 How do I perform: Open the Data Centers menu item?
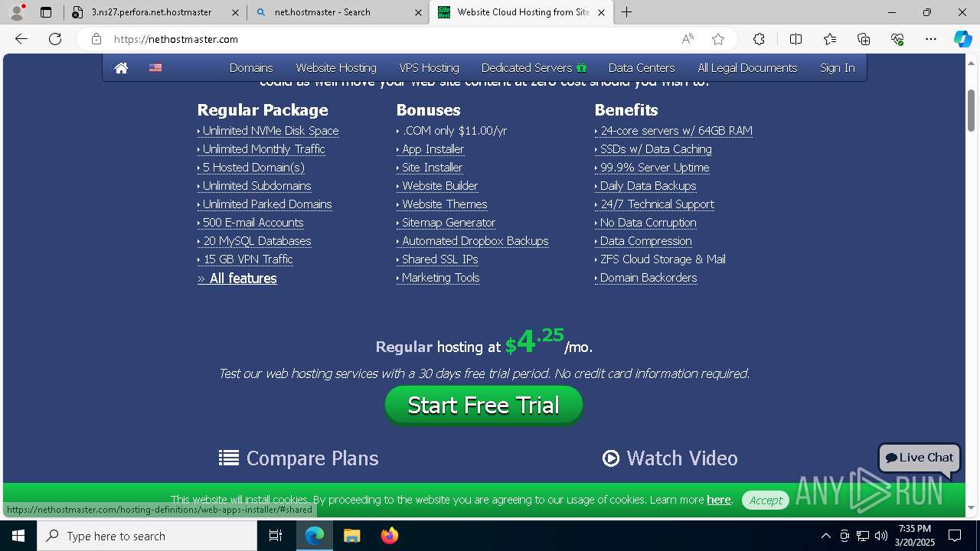tap(642, 68)
